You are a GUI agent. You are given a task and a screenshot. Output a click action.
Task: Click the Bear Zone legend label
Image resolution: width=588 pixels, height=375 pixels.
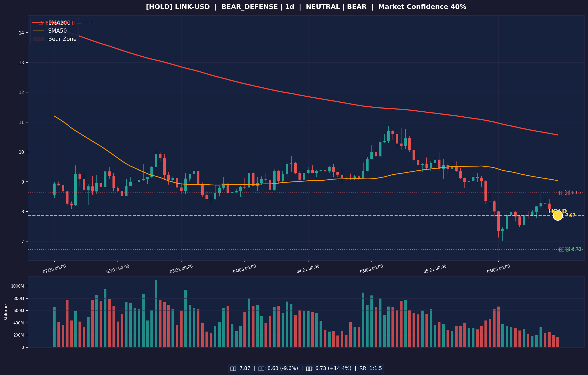(x=62, y=39)
